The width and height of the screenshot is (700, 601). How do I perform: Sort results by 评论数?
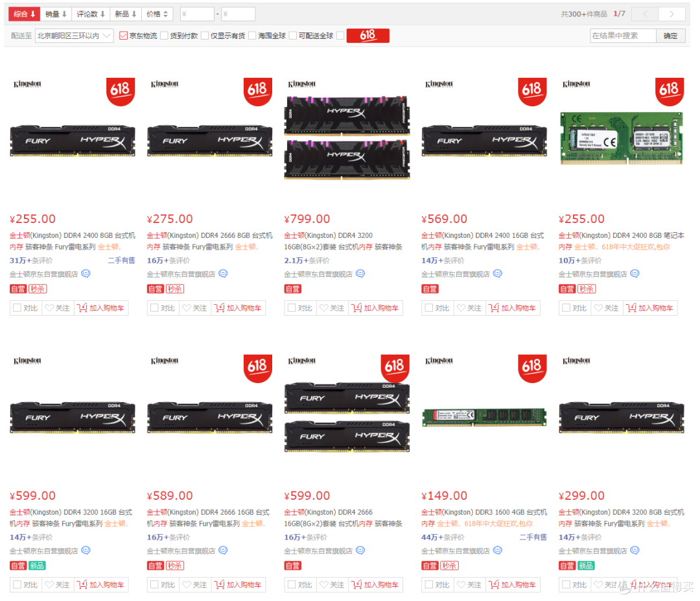tap(91, 14)
